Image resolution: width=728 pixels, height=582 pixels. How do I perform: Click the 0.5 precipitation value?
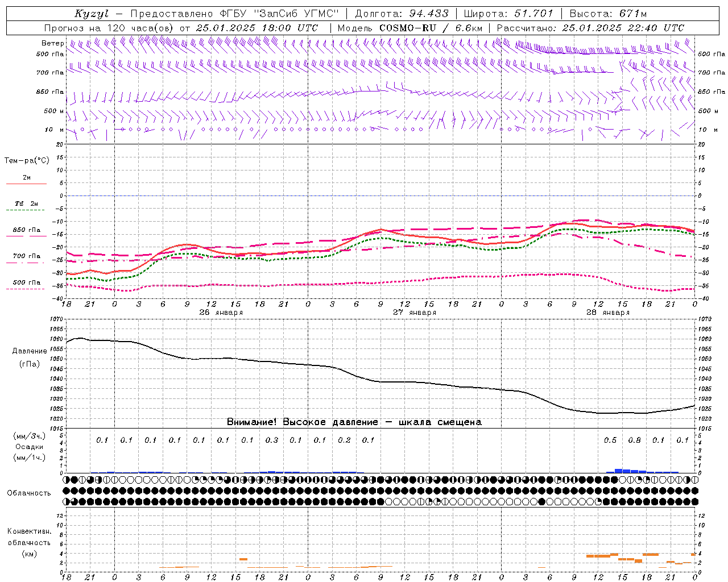(610, 440)
